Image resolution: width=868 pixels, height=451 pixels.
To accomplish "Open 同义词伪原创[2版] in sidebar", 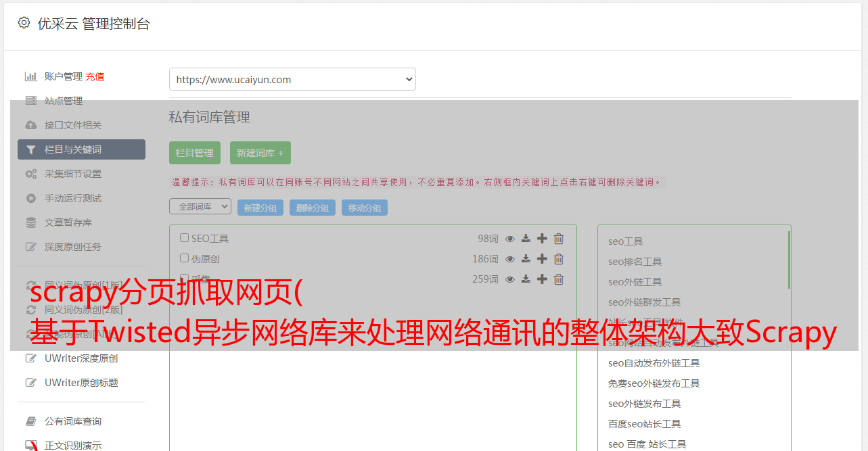I will pyautogui.click(x=83, y=310).
